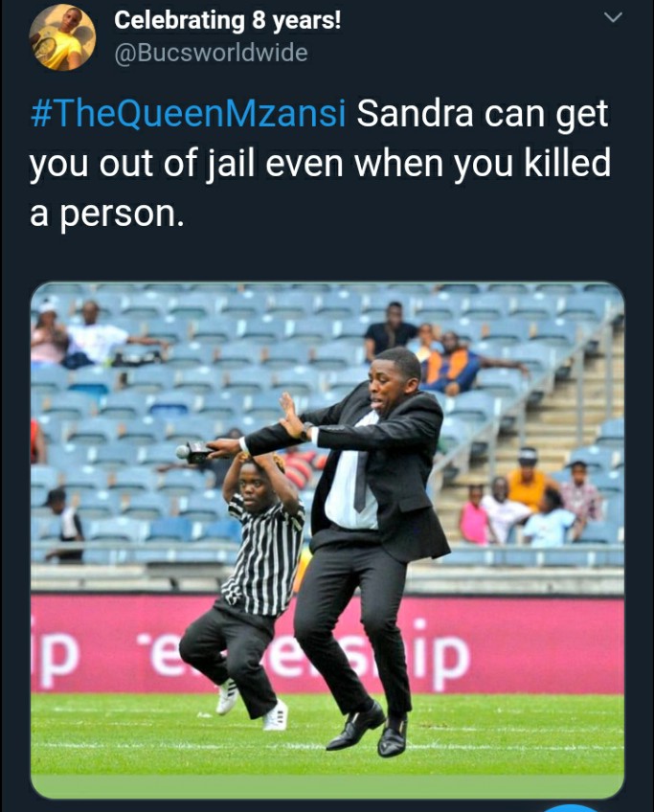Tap the tweet line ending with killed

pyautogui.click(x=320, y=164)
